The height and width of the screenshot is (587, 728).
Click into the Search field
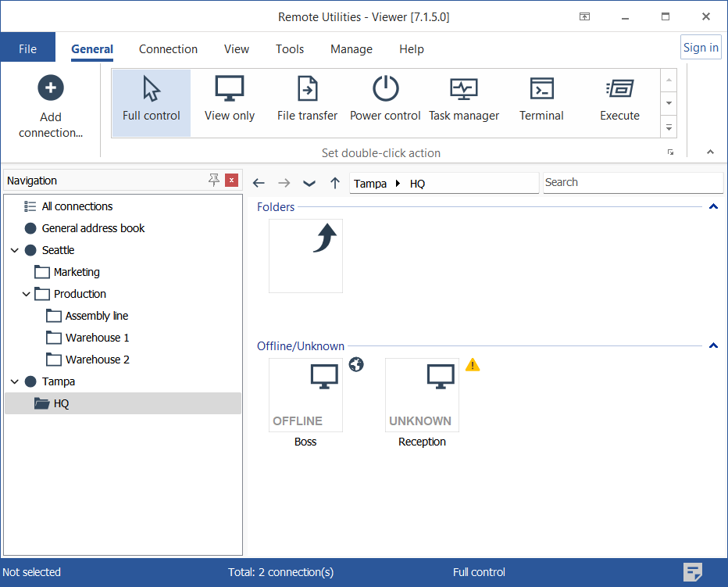click(x=633, y=182)
